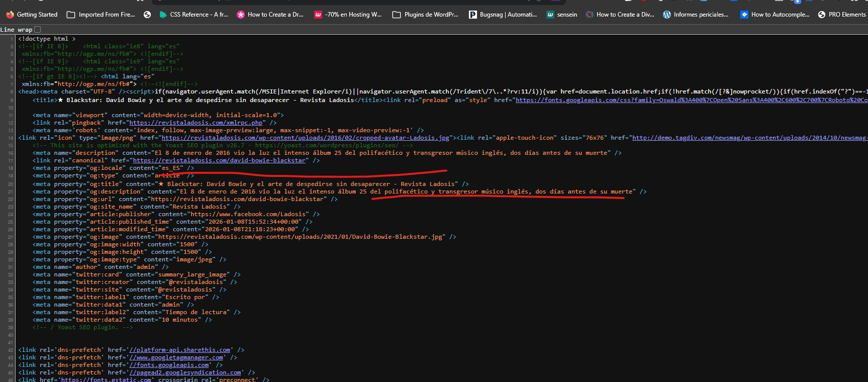Click the cropped-avatar-Ladosis.jpg icon link
This screenshot has height=382, width=868.
pos(305,138)
